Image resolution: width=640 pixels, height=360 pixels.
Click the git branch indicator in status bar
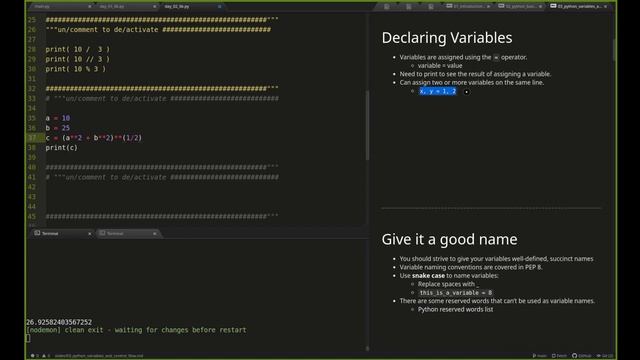[539, 356]
